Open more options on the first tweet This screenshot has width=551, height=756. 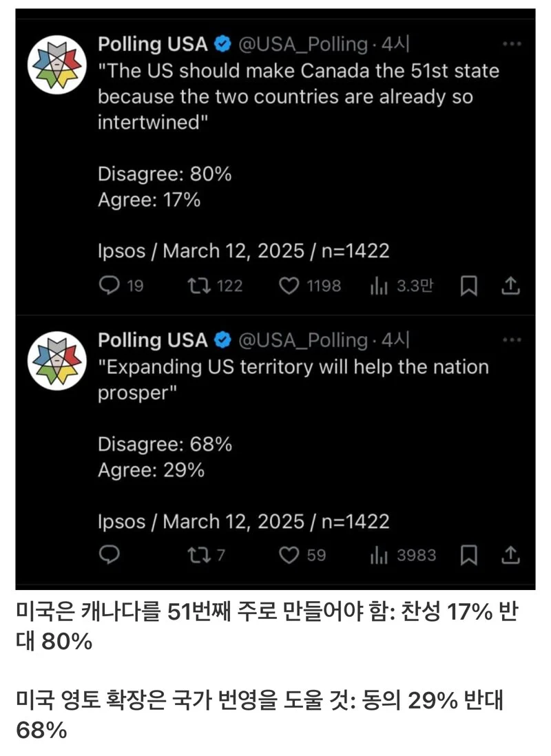click(x=512, y=44)
